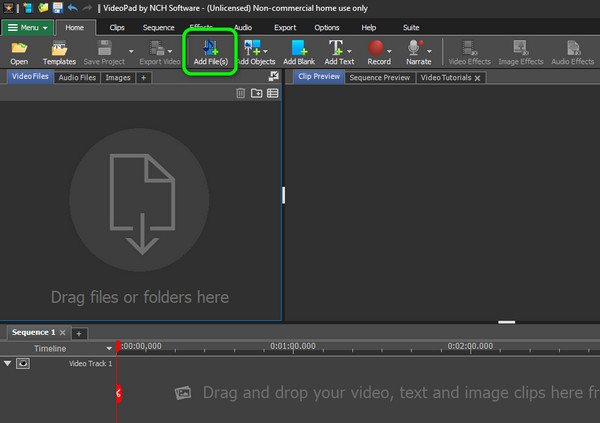Select the Clip Preview tab
600x423 pixels.
tap(319, 77)
